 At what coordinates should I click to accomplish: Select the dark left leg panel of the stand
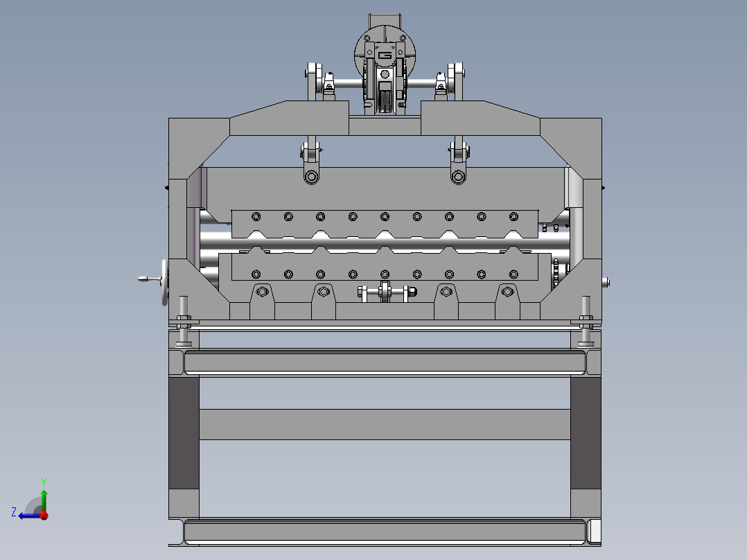(184, 432)
